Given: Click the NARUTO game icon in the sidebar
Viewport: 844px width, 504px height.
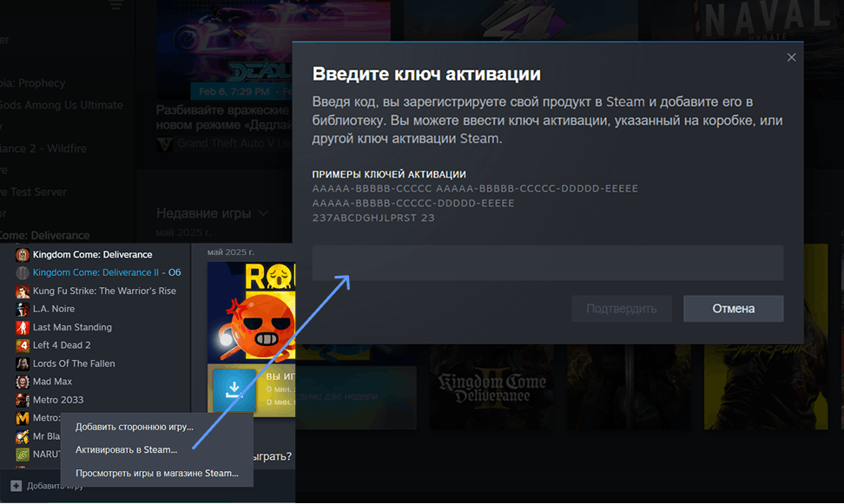Looking at the screenshot, I should (22, 454).
